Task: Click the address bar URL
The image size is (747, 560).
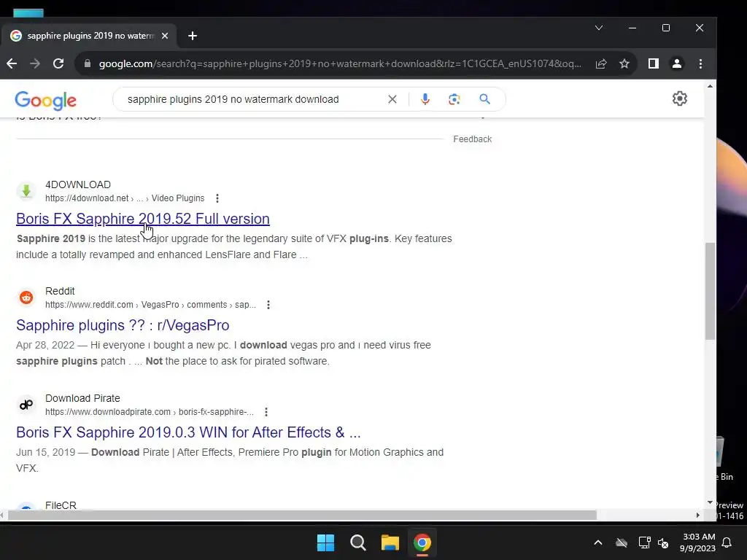Action: 340,63
